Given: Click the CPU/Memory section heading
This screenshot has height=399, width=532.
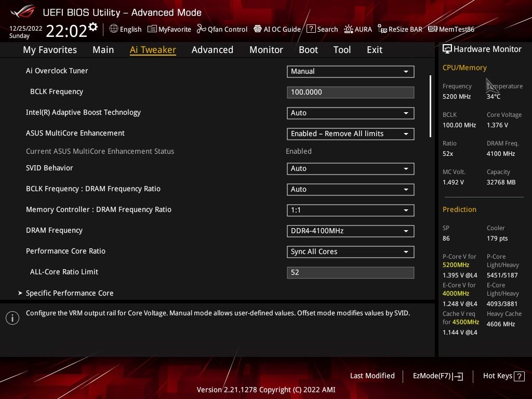Looking at the screenshot, I should pyautogui.click(x=464, y=68).
